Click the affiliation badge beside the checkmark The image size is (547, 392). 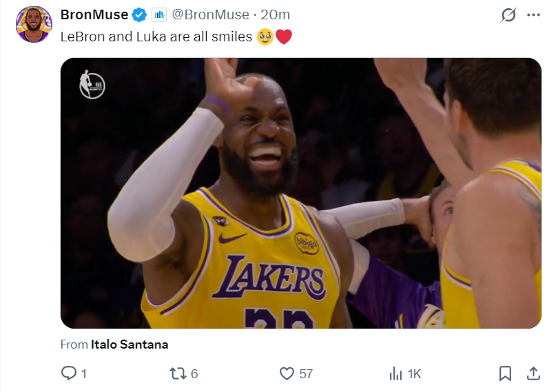click(159, 14)
